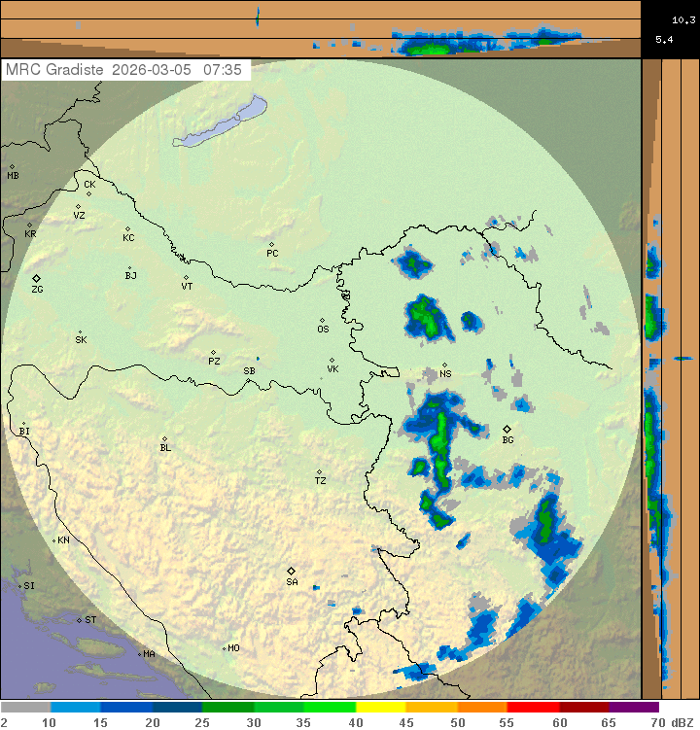Pick the red 55 dBZ legend color
This screenshot has height=730, width=700.
click(533, 708)
